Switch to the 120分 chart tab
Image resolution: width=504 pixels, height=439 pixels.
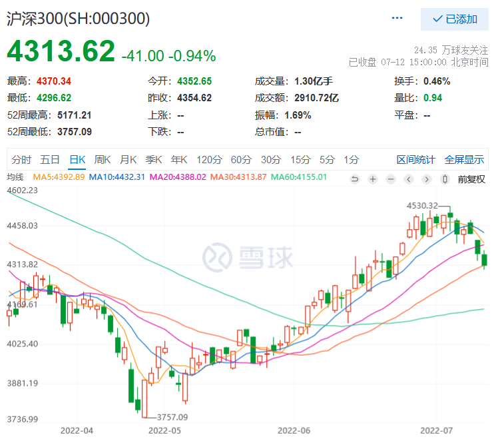[209, 160]
